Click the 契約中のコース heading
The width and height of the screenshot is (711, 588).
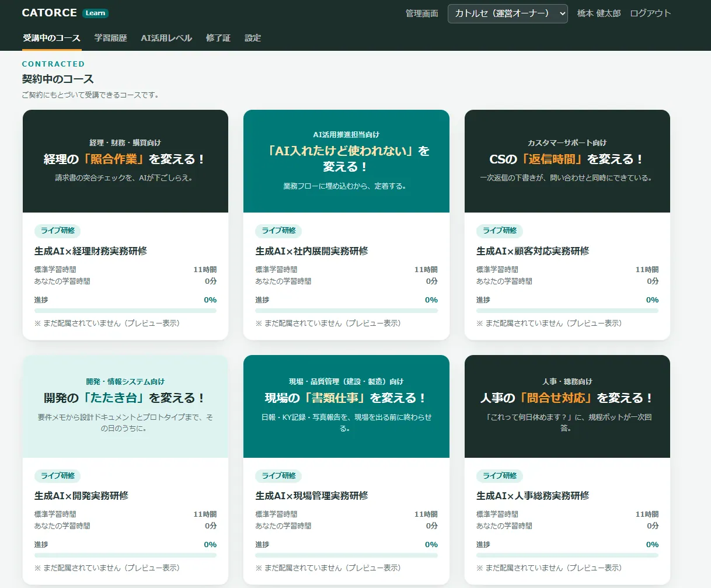pyautogui.click(x=58, y=79)
